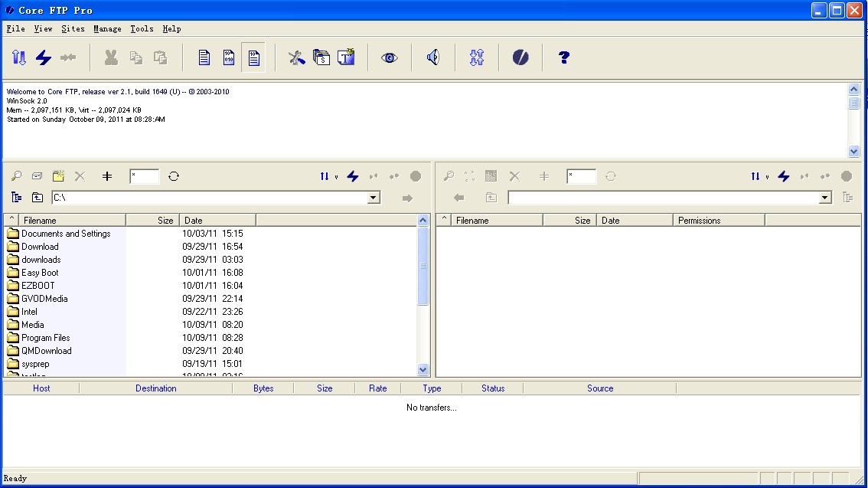Expand the remote path dropdown
The height and width of the screenshot is (488, 868).
pyautogui.click(x=825, y=198)
